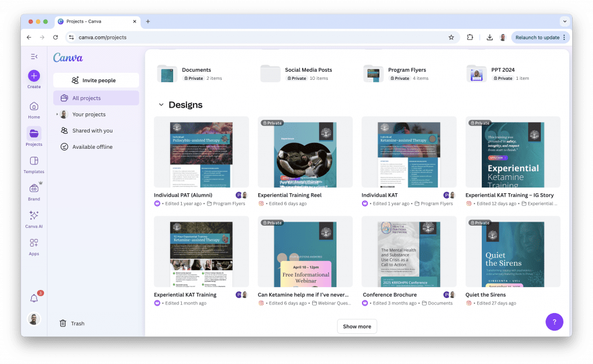Open Home in the sidebar
The height and width of the screenshot is (364, 593).
(x=34, y=106)
